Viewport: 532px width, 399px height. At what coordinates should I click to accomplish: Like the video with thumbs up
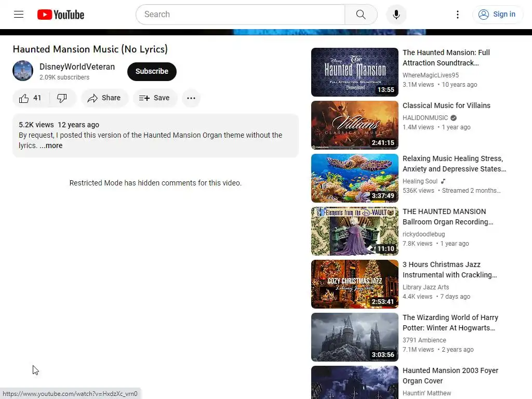click(31, 98)
